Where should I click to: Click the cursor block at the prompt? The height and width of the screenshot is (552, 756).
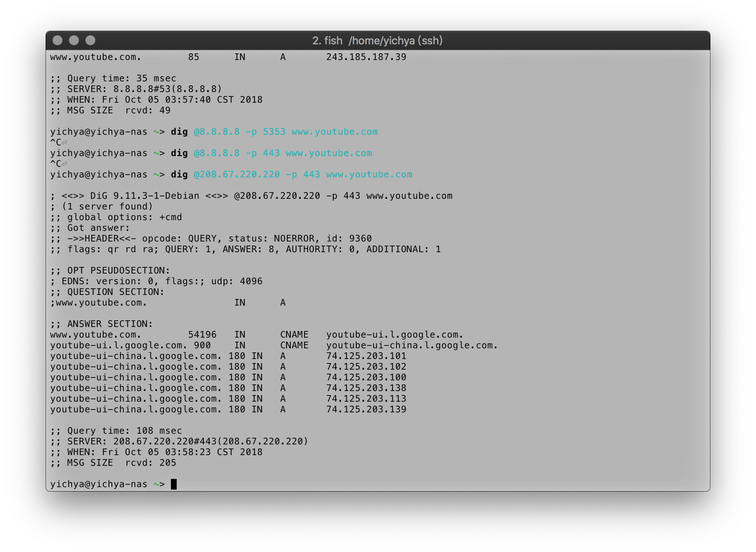coord(174,484)
